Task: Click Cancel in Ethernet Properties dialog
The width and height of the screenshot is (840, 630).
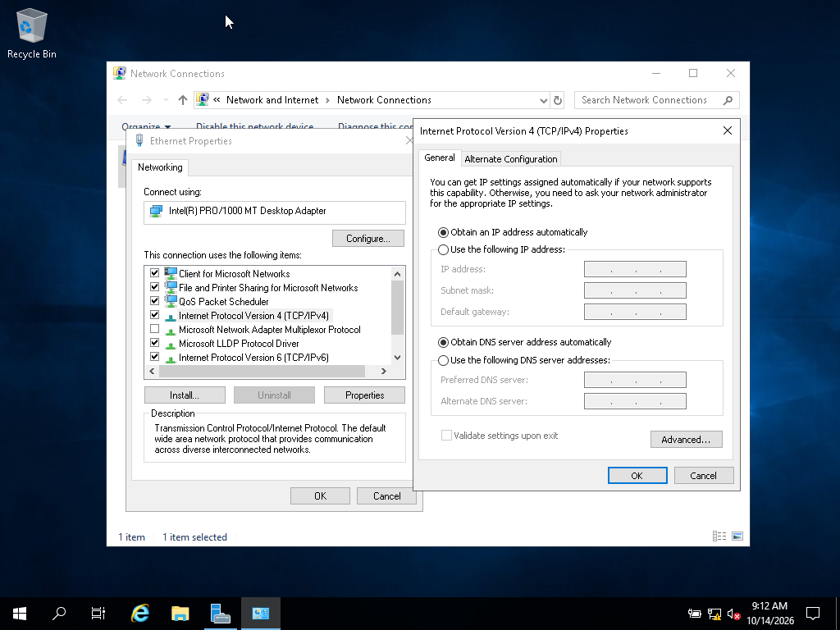Action: pos(387,496)
